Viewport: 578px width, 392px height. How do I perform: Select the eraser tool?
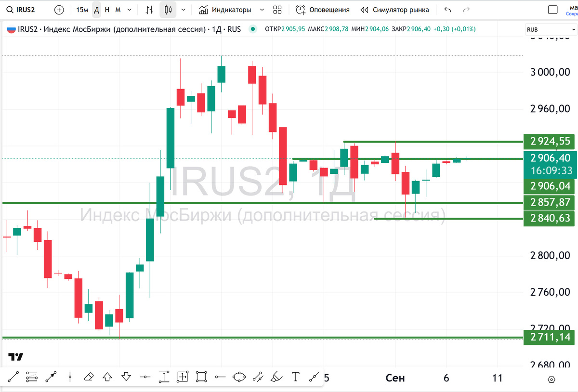(89, 377)
